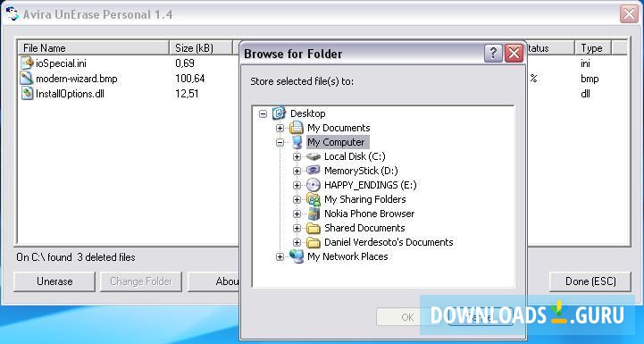This screenshot has height=344, width=644.
Task: Click the 12,51 size value
Action: pos(187,94)
